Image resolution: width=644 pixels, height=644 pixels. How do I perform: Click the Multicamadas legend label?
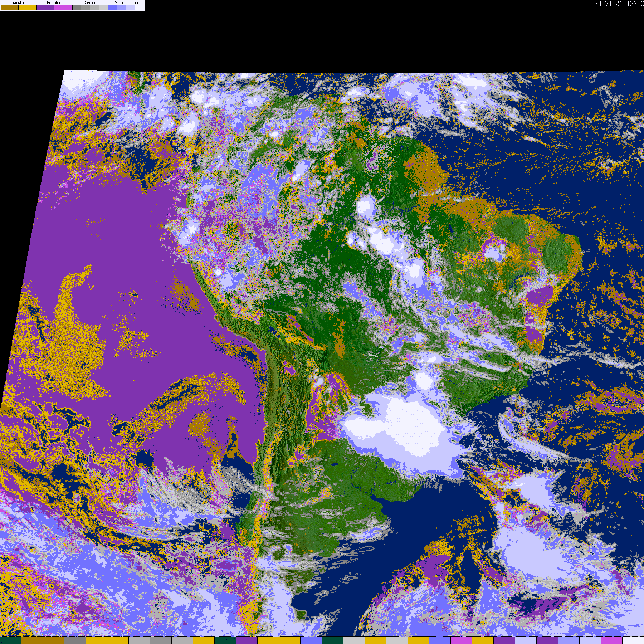[x=126, y=3]
